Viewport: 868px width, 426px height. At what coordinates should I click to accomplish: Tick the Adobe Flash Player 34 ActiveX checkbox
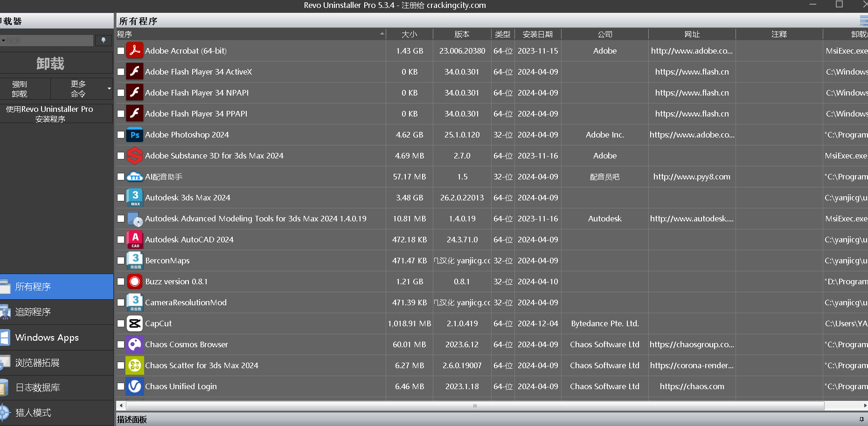click(x=121, y=72)
